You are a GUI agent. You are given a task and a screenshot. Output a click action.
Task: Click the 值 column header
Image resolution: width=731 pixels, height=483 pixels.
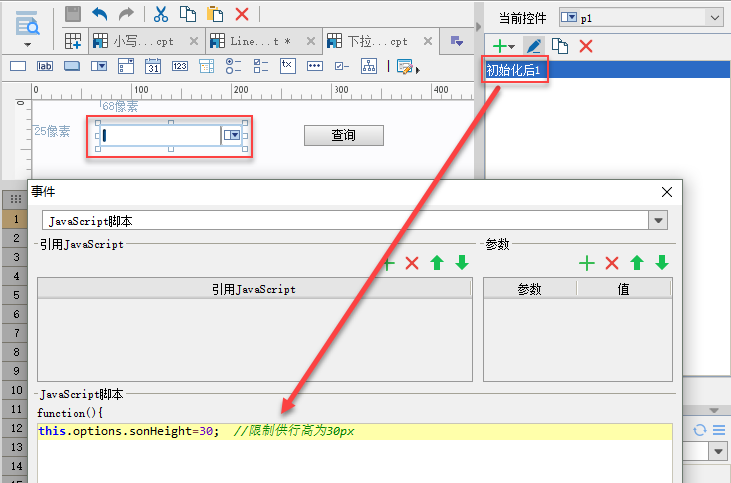(624, 289)
